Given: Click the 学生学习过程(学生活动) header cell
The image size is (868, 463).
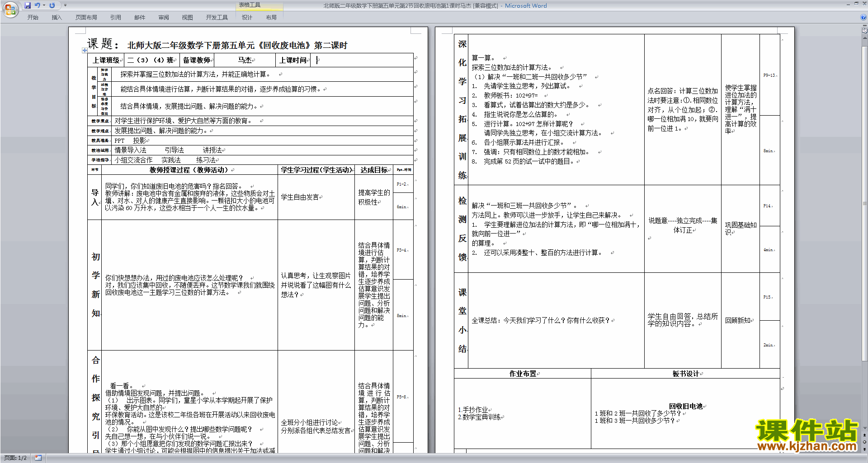Looking at the screenshot, I should click(316, 170).
